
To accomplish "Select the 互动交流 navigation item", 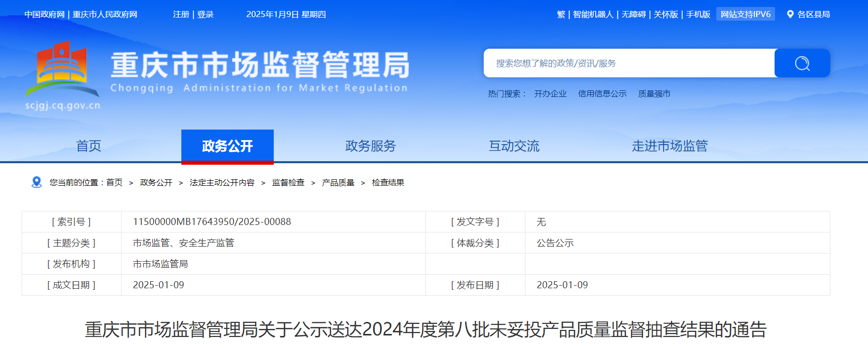I will [514, 146].
